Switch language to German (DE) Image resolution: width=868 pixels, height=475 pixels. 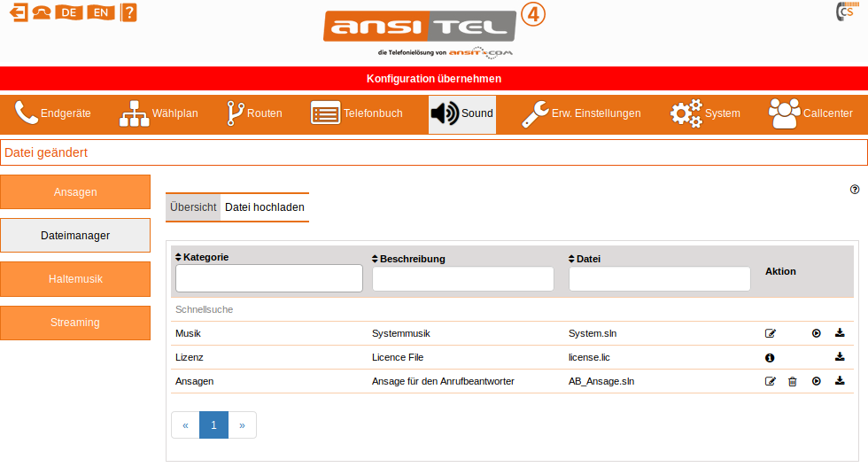point(68,12)
